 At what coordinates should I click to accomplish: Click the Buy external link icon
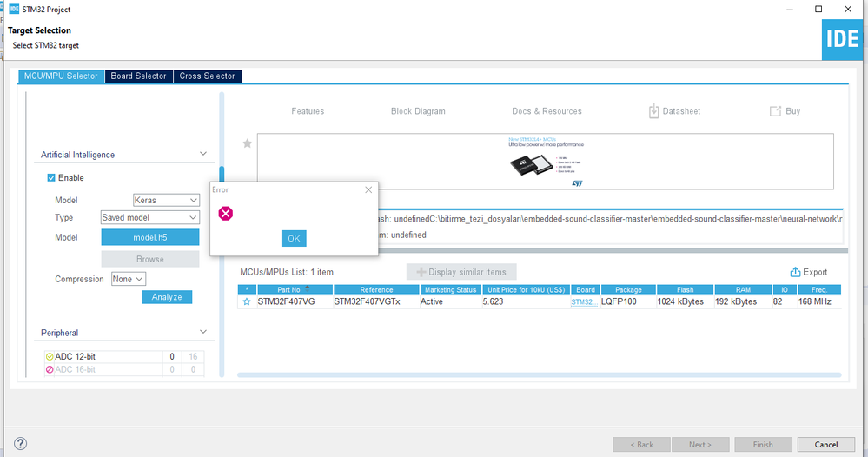click(775, 111)
